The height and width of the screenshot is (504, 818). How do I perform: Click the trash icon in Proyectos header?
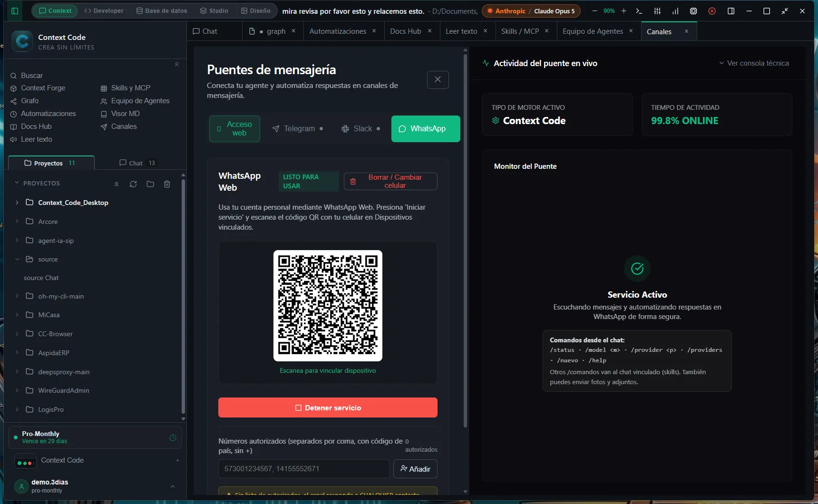click(167, 184)
